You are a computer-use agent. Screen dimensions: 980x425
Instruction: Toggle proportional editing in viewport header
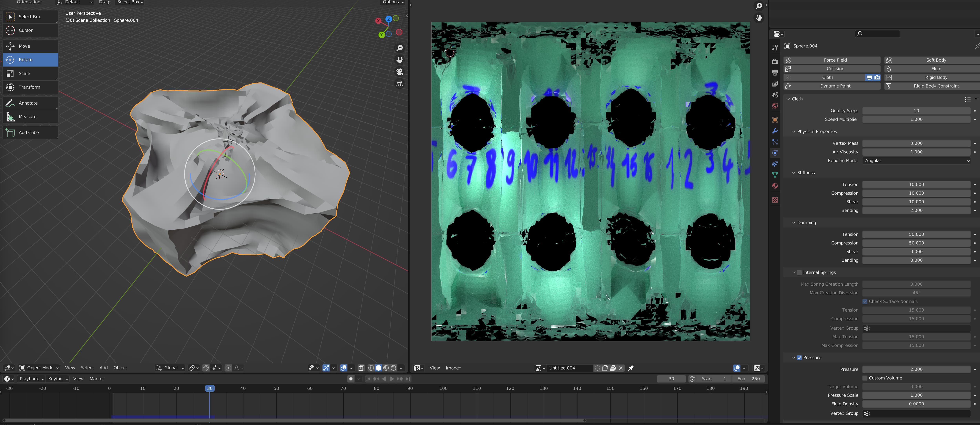tap(228, 368)
